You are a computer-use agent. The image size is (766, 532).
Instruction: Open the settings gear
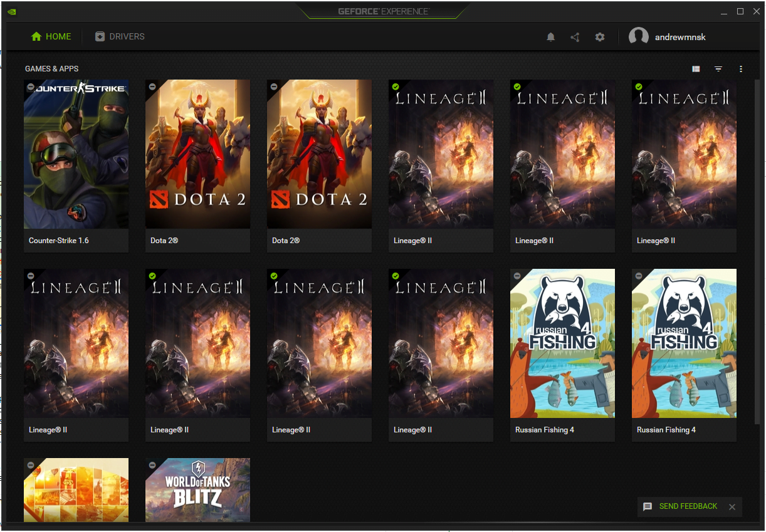(x=600, y=37)
